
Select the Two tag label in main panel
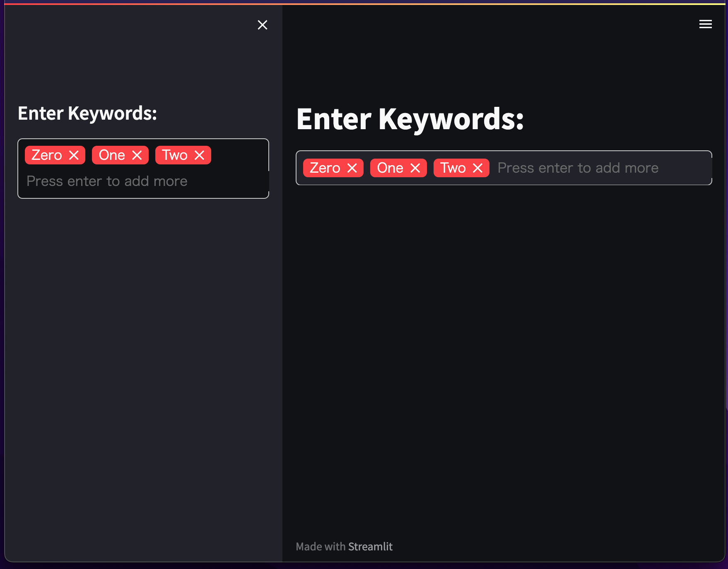tap(453, 168)
